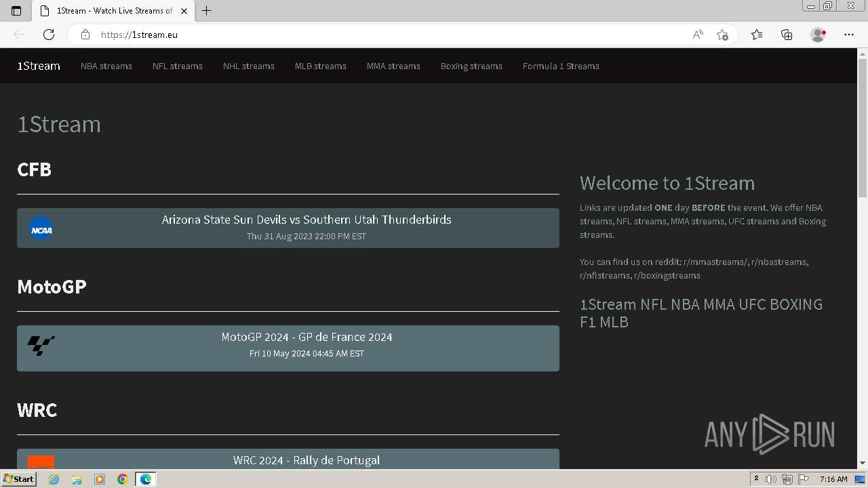Click Fri 10 May 2024 04:45 date text

pos(307,354)
